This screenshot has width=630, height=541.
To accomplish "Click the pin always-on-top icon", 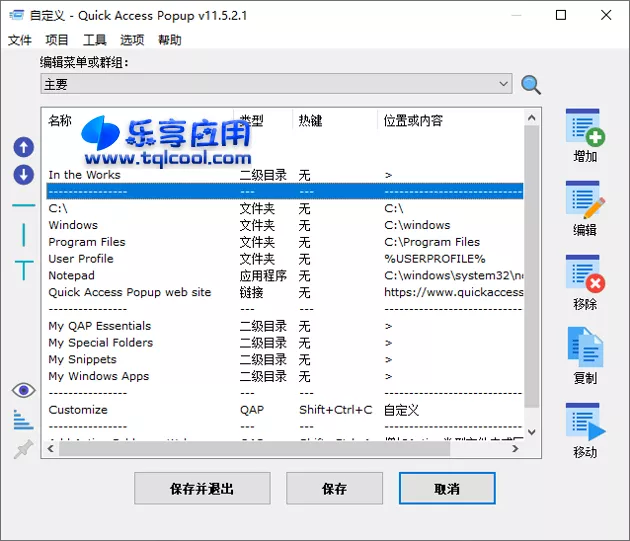I will pos(23,449).
